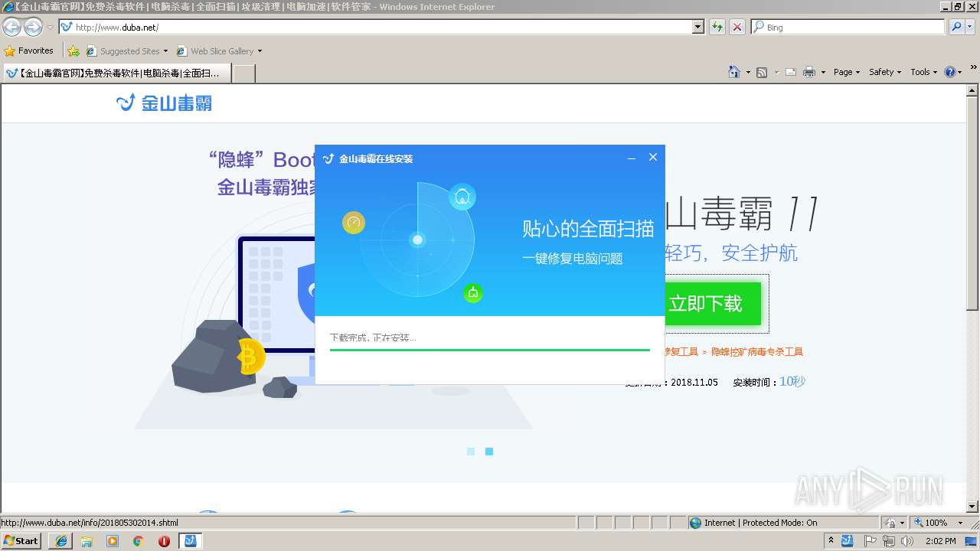Click the Duba tray icon
The image size is (980, 551).
tap(848, 541)
